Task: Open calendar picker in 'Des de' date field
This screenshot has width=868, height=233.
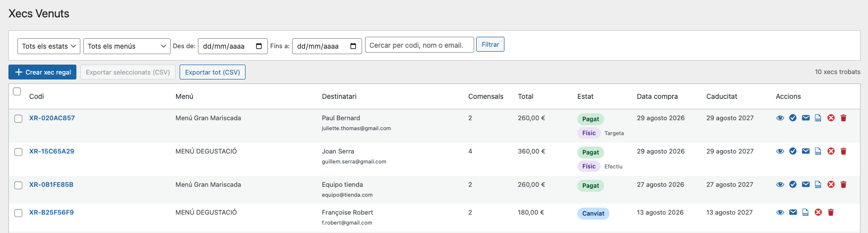Action: tap(259, 46)
